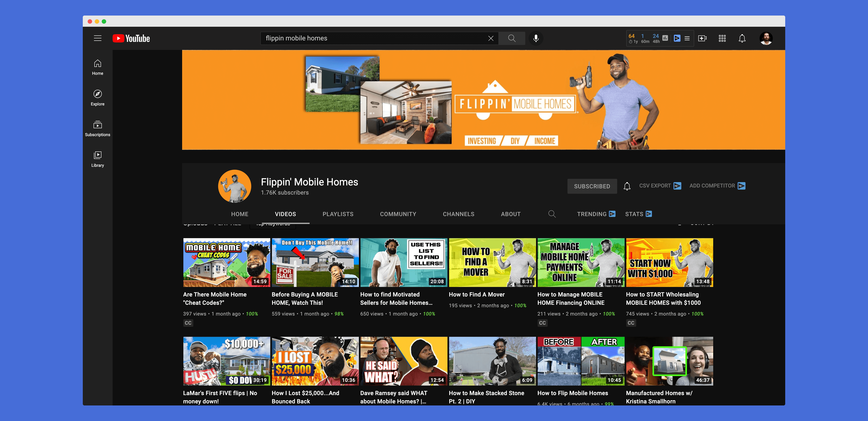The image size is (868, 421).
Task: Open Subscriptions in the sidebar
Action: [x=98, y=128]
